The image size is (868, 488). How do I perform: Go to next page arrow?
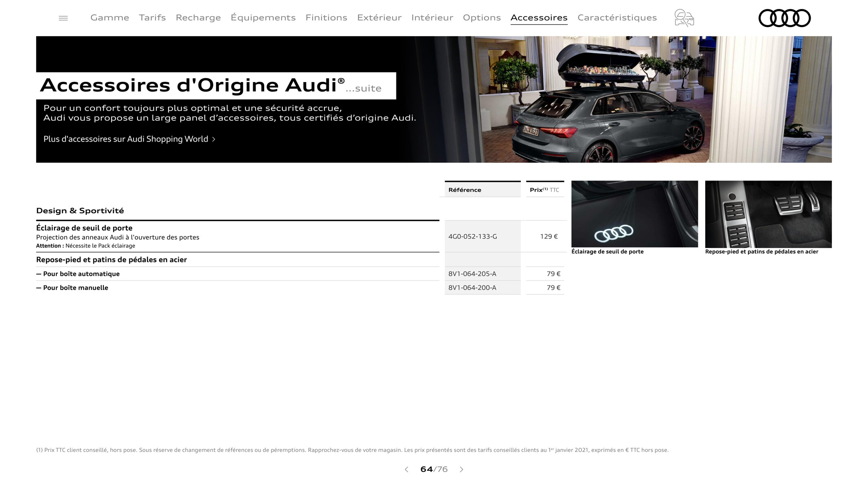(461, 469)
